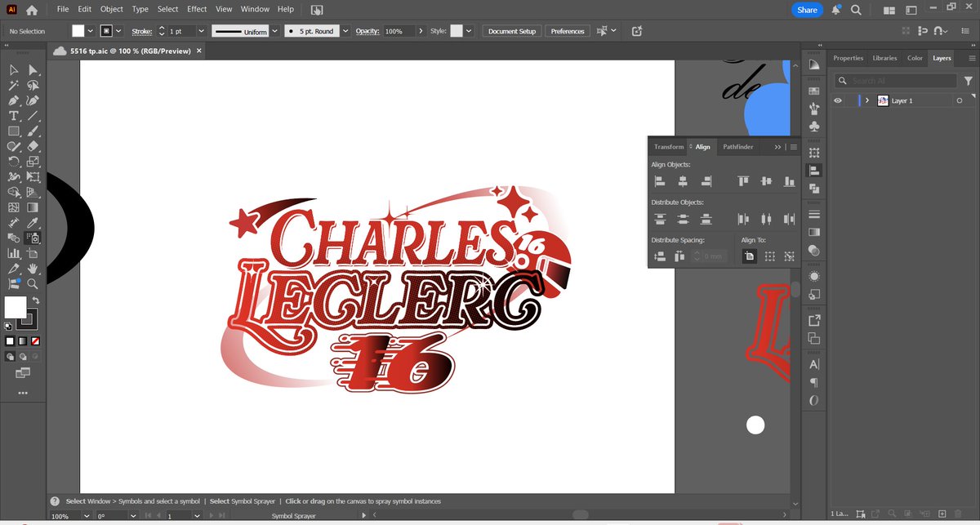
Task: Select the Eraser tool
Action: [33, 146]
